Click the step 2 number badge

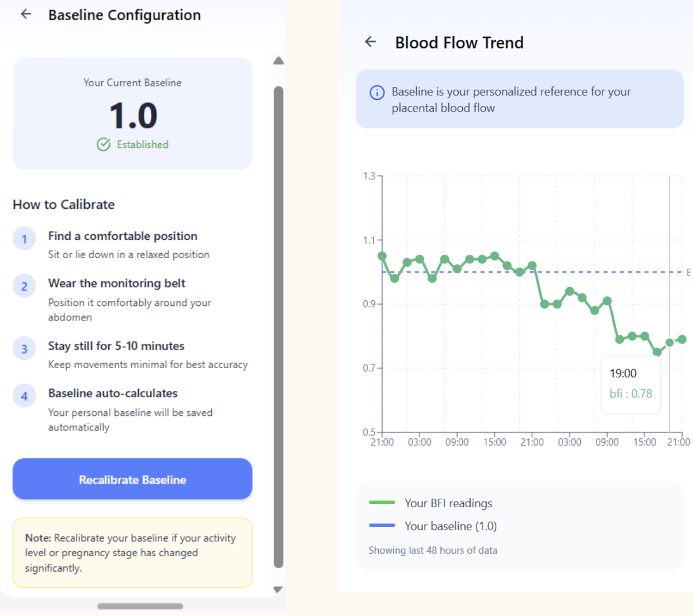click(24, 286)
